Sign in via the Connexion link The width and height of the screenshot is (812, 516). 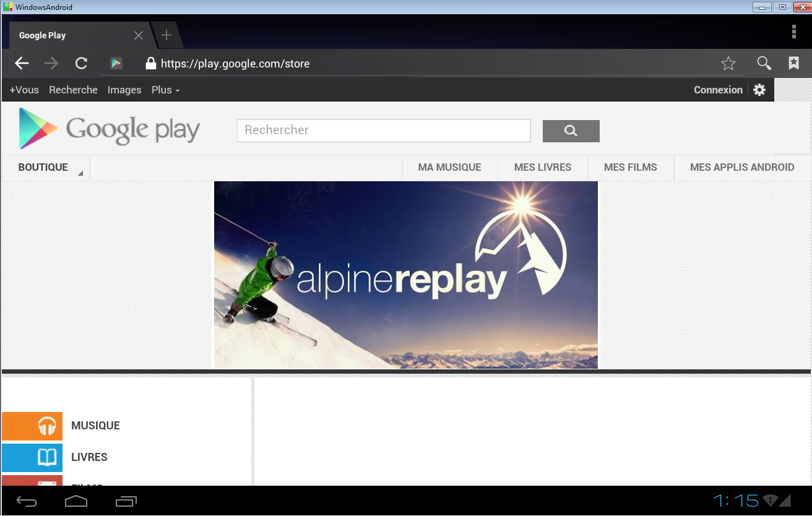tap(718, 90)
